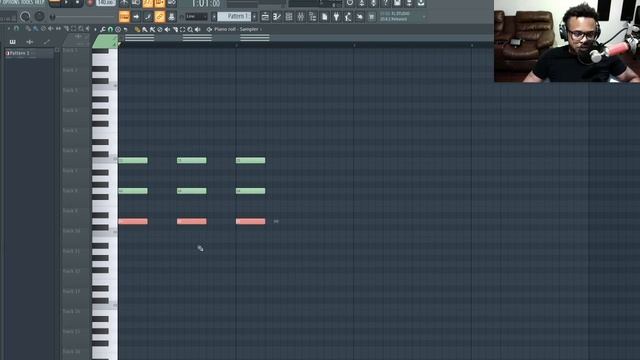Pick the Zoom magnifier tool in piano roll
This screenshot has width=640, height=360.
point(190,29)
